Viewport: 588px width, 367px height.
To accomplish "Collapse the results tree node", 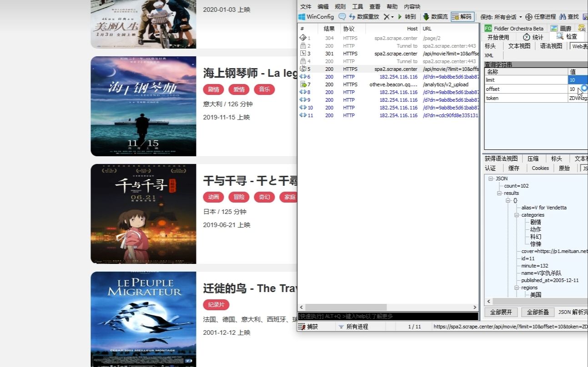I will coord(499,193).
